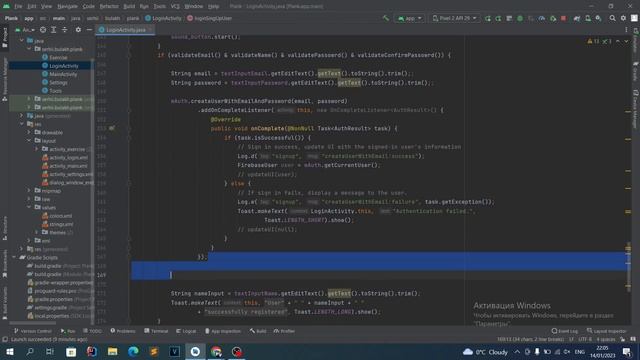
Task: Open the Terminal tool window
Action: coord(156,331)
